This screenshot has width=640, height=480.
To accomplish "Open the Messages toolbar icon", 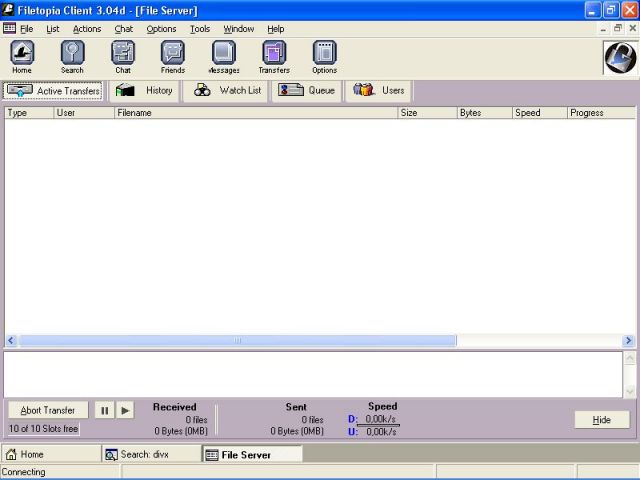I will (x=224, y=57).
